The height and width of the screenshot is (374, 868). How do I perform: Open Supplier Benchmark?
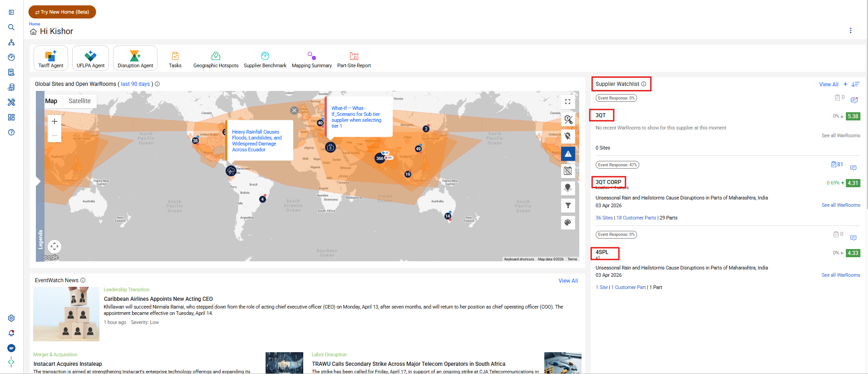pyautogui.click(x=265, y=60)
